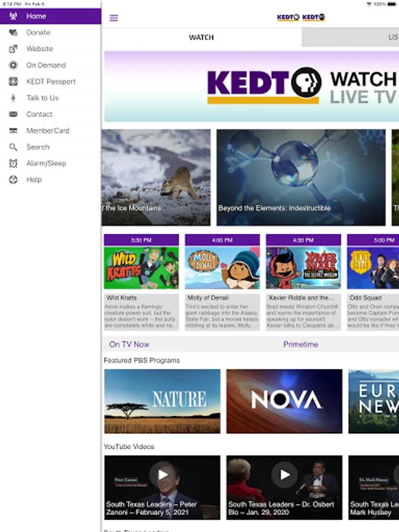Open Alarm/Sleep menu entry
Viewport: 399px width, 532px height.
pos(51,163)
